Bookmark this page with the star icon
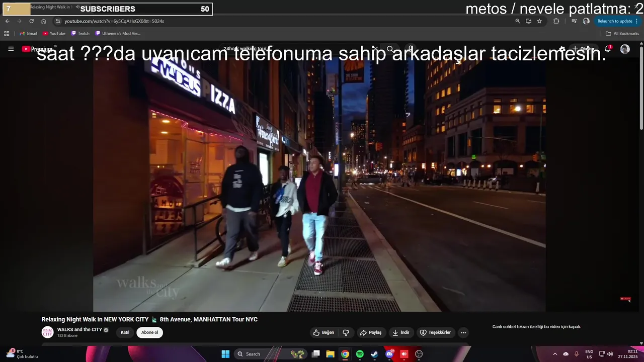Screen dimensions: 644x362 pos(539,21)
